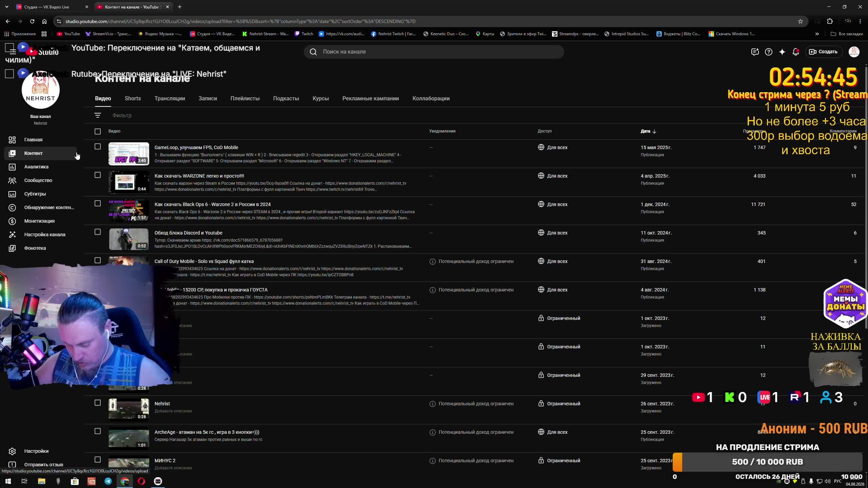The image size is (868, 488).
Task: Open Microsoft Store from the taskbar
Action: tap(75, 481)
